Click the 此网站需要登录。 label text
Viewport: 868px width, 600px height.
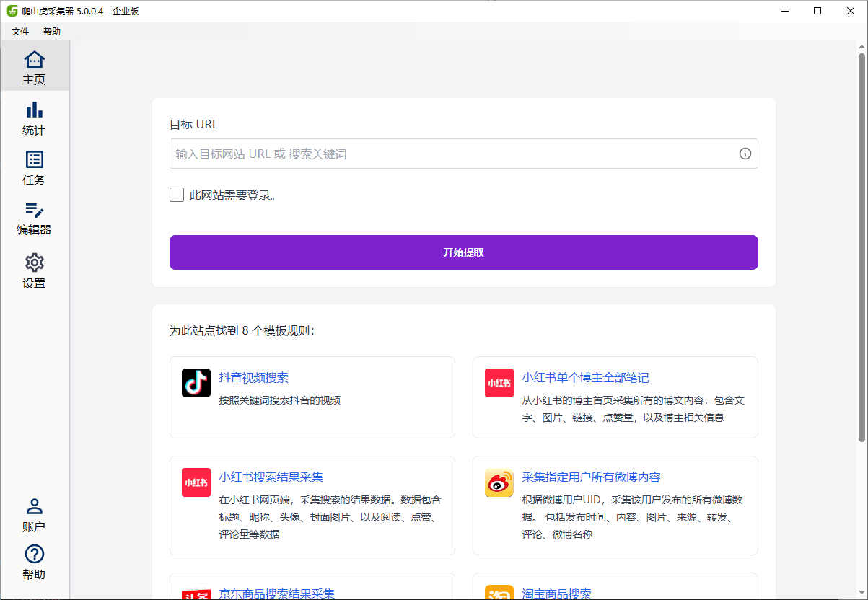[x=233, y=195]
